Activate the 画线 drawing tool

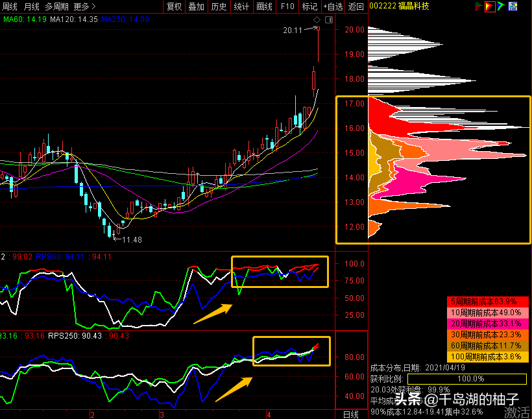[x=264, y=7]
